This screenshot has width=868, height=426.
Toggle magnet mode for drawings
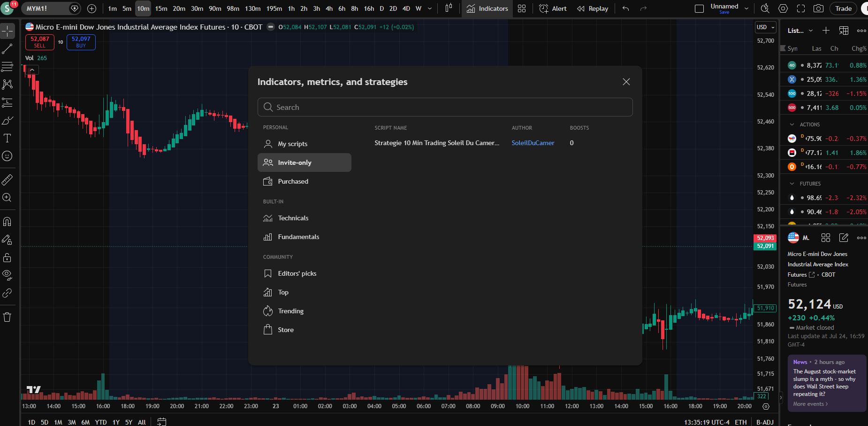[8, 222]
